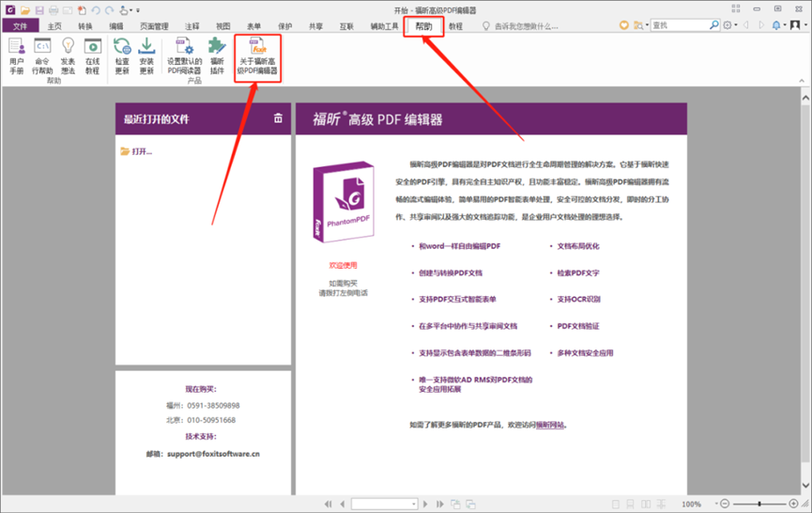
Task: Go to last page in status bar
Action: tap(439, 504)
